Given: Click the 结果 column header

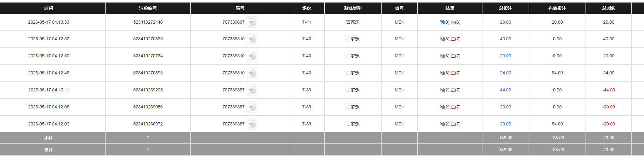Looking at the screenshot, I should (x=450, y=8).
